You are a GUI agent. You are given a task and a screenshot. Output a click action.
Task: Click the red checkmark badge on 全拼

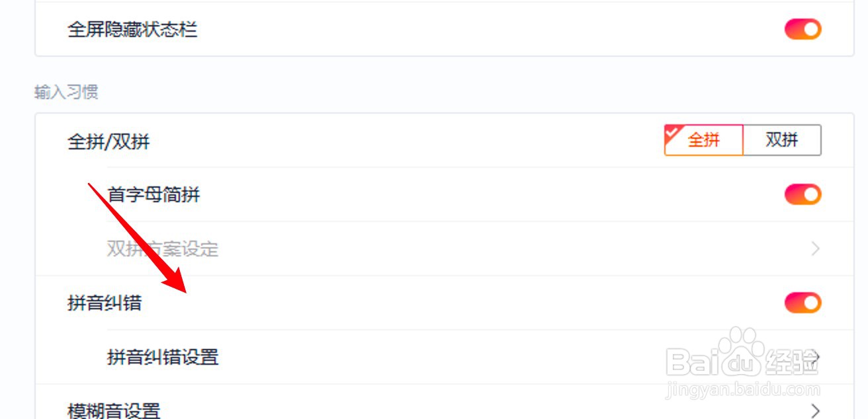tap(671, 132)
